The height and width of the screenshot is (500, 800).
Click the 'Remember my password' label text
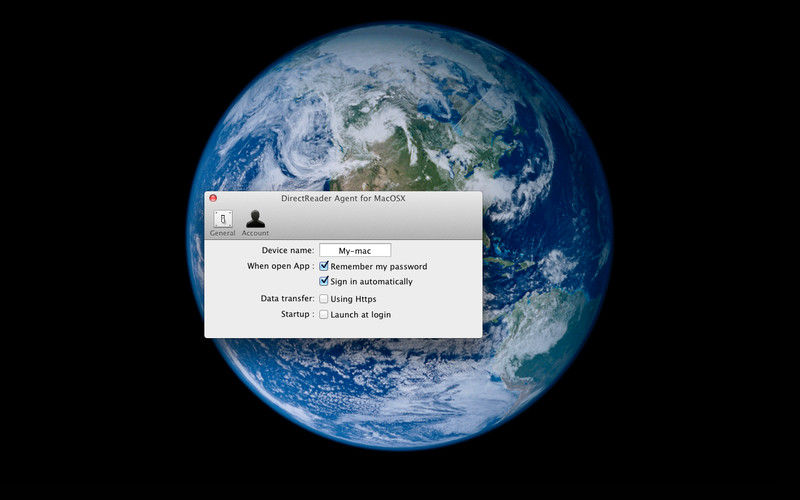378,267
